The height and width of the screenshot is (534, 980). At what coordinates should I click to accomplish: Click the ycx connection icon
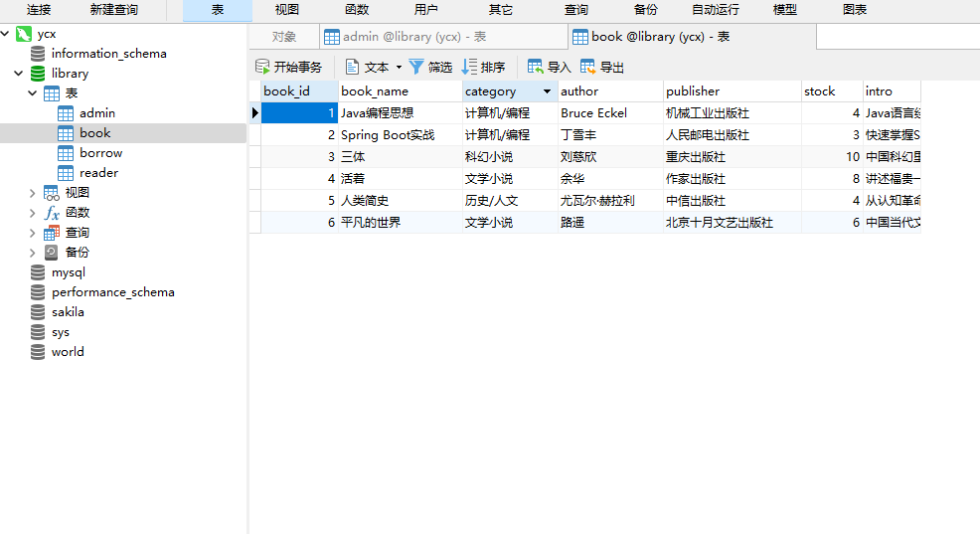pos(24,34)
